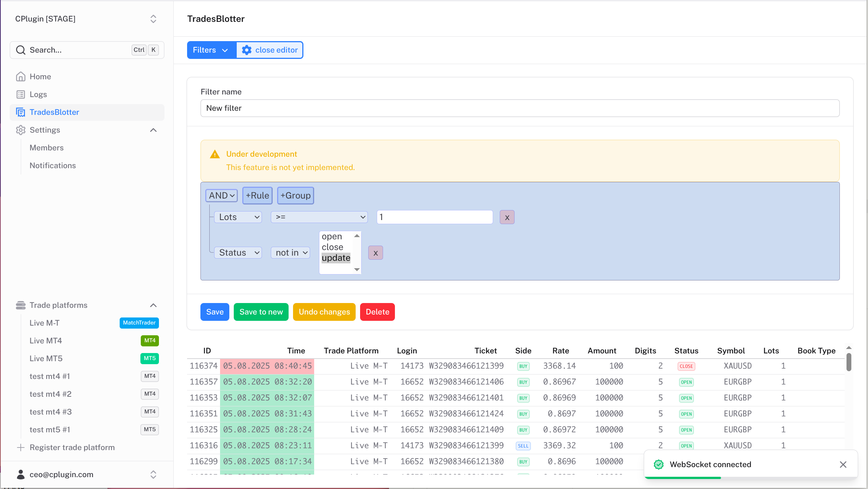868x489 pixels.
Task: Click the Status column header
Action: [x=686, y=351]
